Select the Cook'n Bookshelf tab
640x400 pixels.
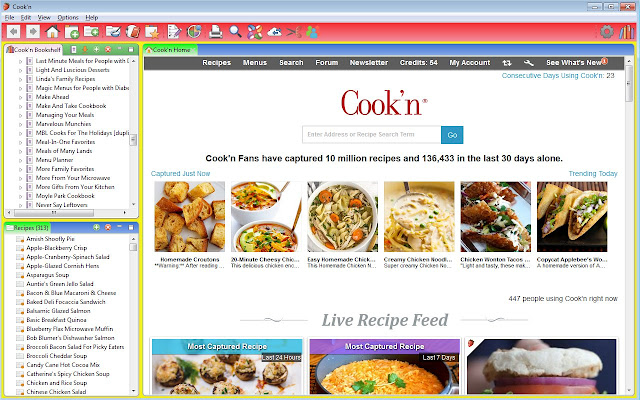33,50
